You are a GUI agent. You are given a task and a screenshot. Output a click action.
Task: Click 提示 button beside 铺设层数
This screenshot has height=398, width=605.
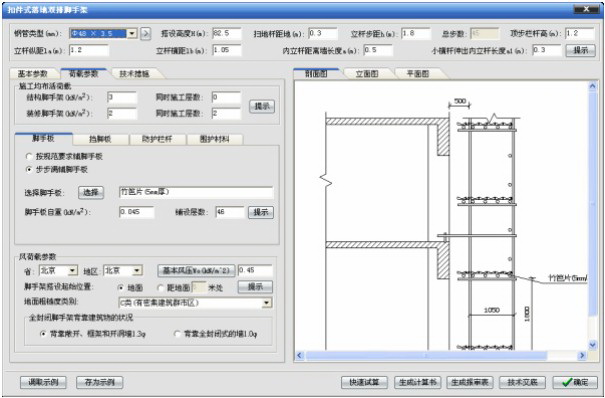click(261, 212)
